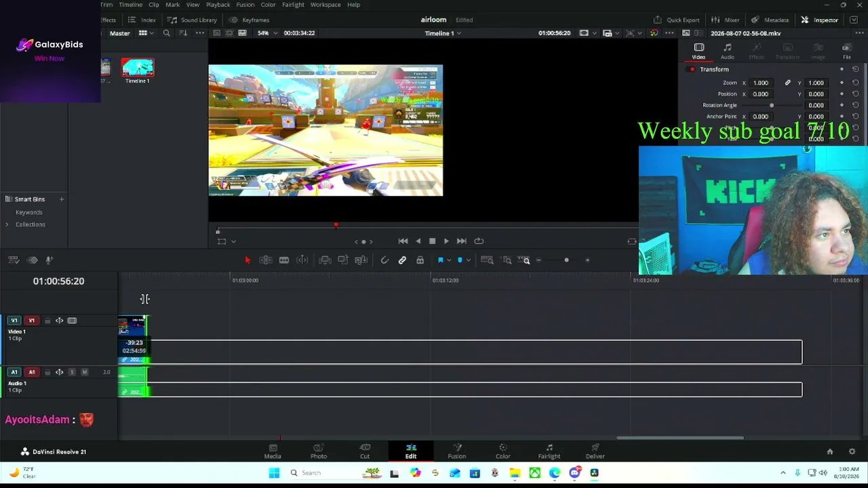Jump to the first frame
The height and width of the screenshot is (488, 868).
pyautogui.click(x=403, y=241)
